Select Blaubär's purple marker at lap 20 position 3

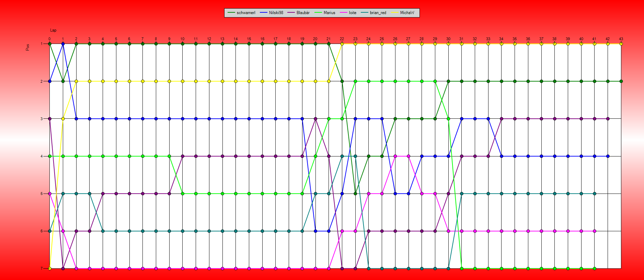(x=315, y=119)
